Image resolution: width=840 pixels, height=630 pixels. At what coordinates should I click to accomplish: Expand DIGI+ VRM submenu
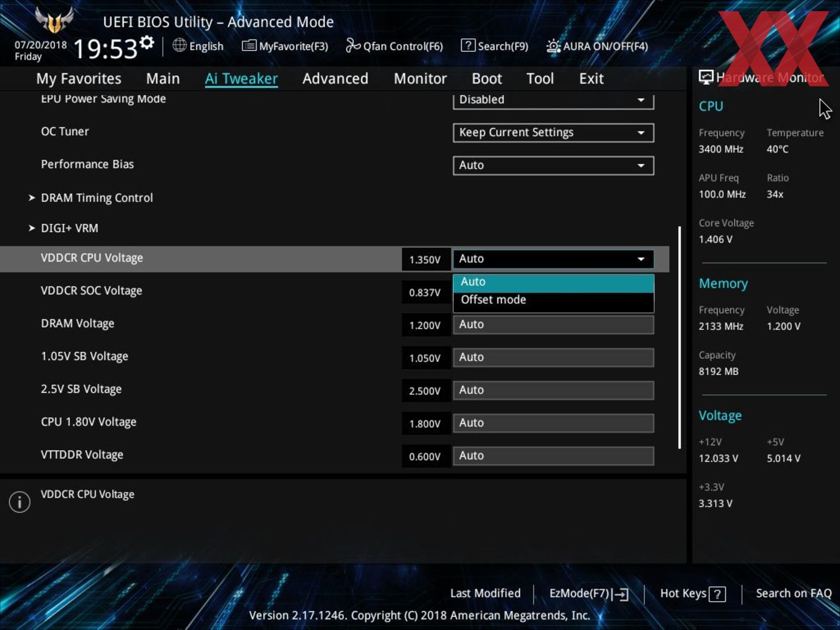click(x=69, y=228)
